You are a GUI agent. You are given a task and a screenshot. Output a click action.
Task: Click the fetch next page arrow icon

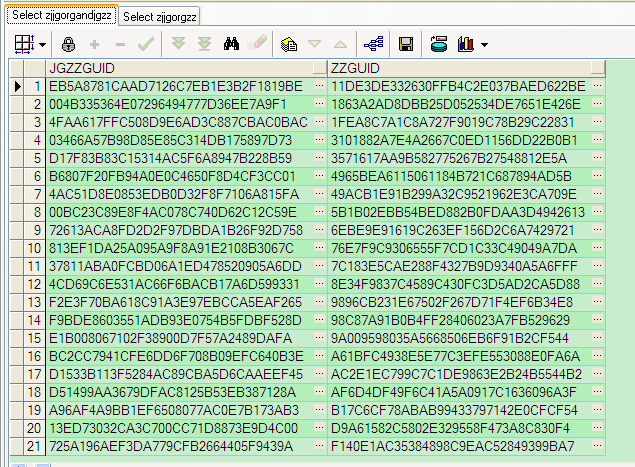(x=179, y=44)
